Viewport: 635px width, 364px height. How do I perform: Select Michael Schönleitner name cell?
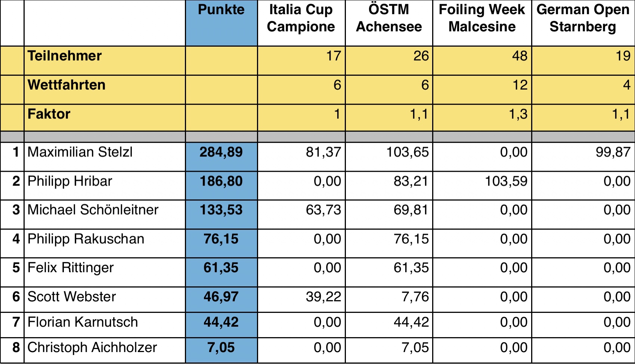(x=105, y=215)
